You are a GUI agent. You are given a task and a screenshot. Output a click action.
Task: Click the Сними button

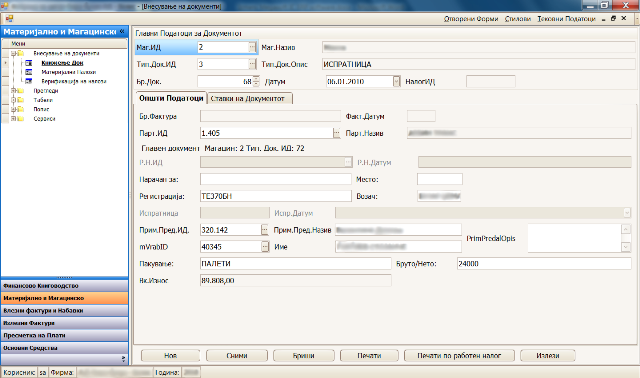[237, 356]
